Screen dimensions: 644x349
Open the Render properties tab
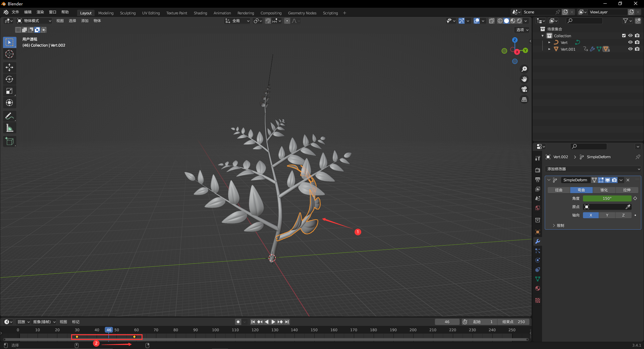click(x=538, y=170)
